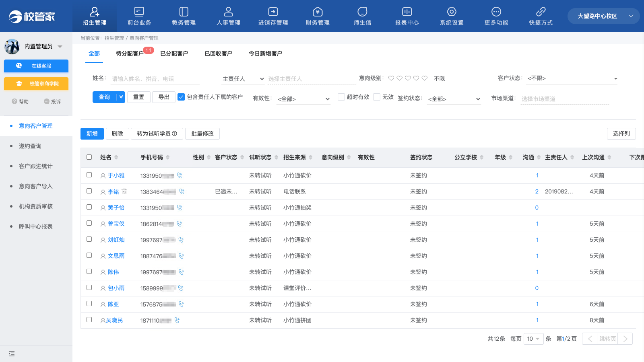Click the help question icon beside 转为试听学员

coord(175,134)
